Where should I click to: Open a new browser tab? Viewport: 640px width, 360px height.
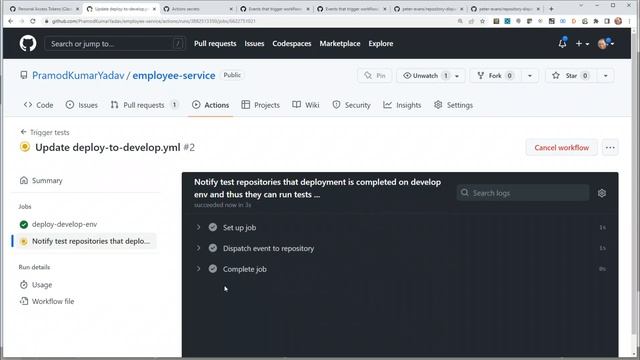point(551,9)
